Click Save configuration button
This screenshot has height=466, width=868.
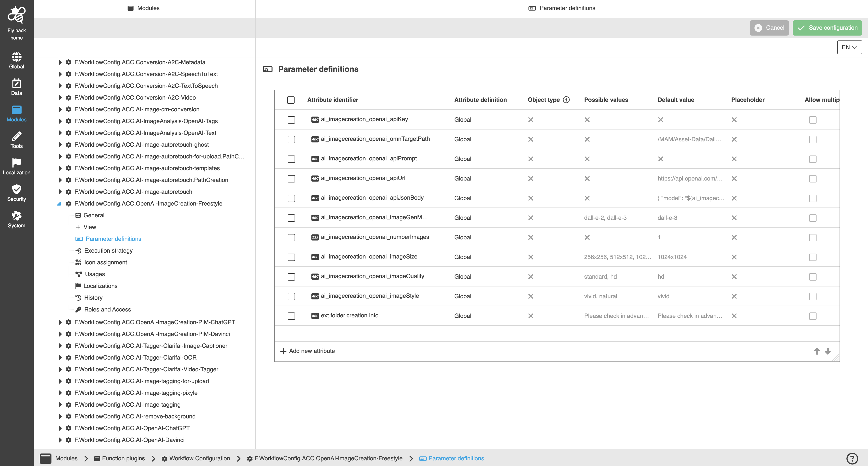(x=827, y=28)
